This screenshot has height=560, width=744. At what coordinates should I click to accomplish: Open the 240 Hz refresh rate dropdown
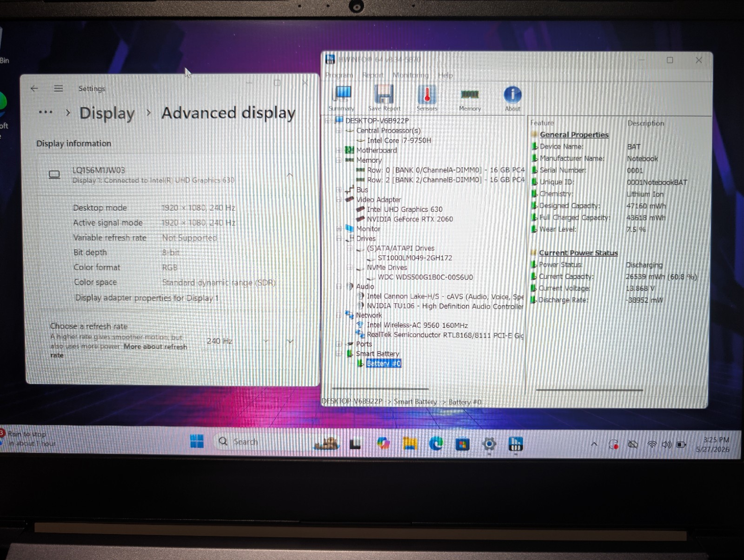(237, 341)
